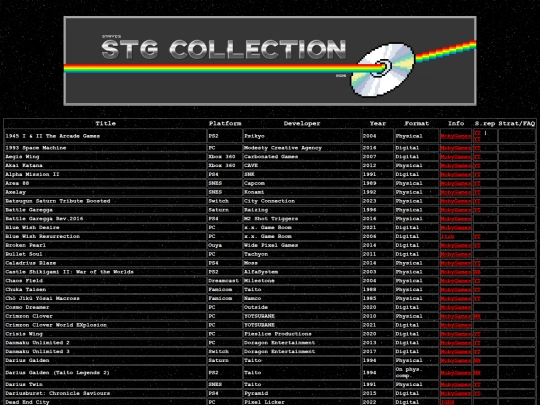Click the Developer column header
The width and height of the screenshot is (540, 405).
[302, 124]
